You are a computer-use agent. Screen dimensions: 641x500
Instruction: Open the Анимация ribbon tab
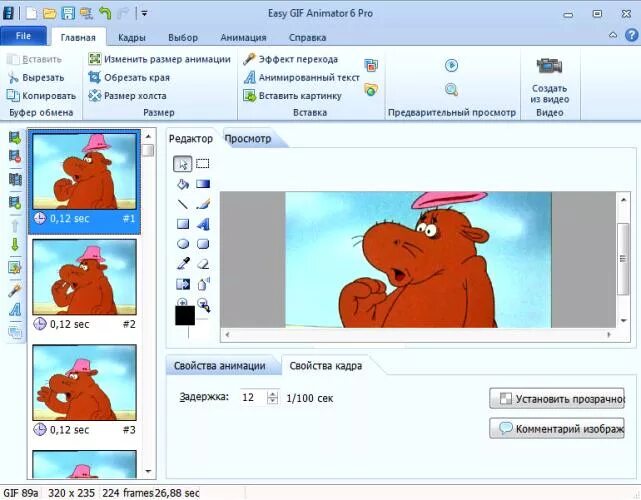point(243,38)
